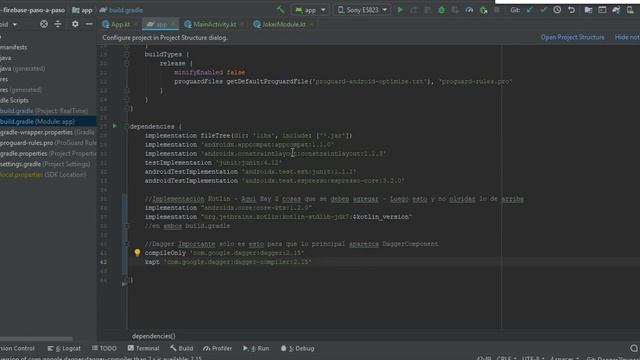Click the Run Anything window icon
This screenshot has width=640, height=360.
602,10
